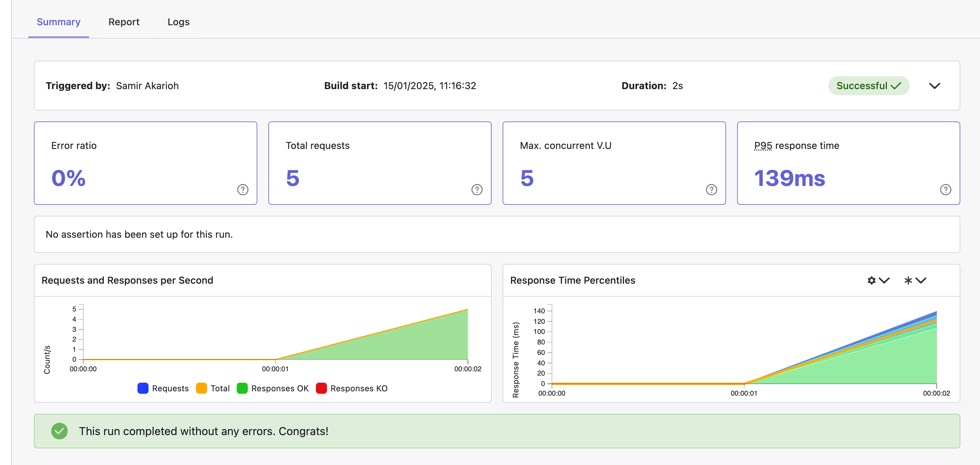Open the gear settings dropdown arrow

click(884, 280)
